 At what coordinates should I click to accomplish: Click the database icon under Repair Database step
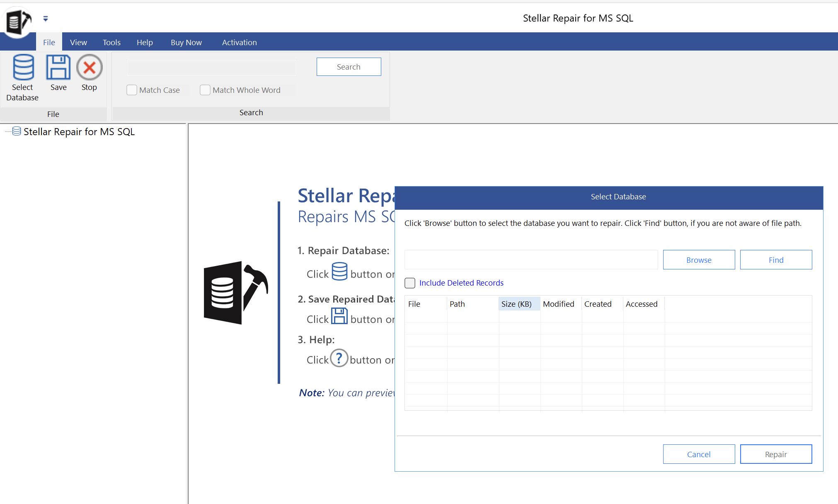(x=339, y=271)
